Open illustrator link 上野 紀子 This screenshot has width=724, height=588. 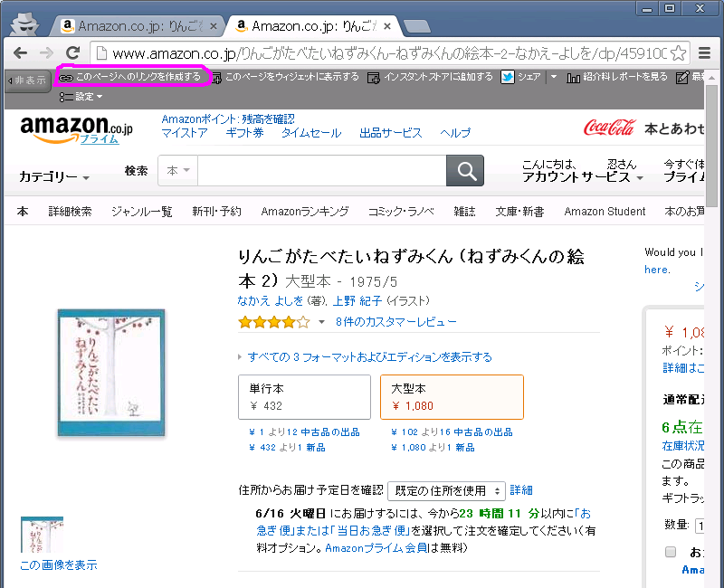pos(357,301)
